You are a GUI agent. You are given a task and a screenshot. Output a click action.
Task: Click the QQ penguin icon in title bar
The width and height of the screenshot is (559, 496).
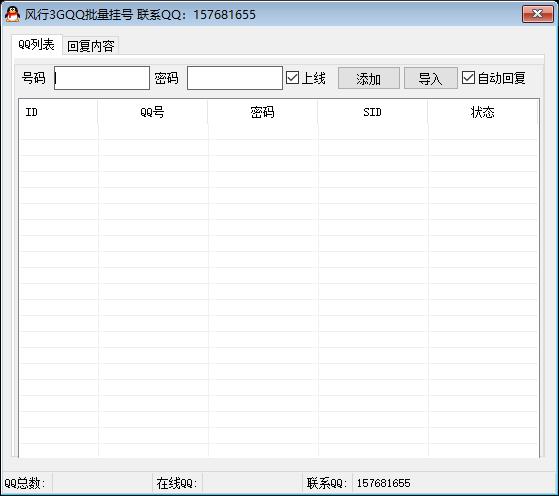12,14
